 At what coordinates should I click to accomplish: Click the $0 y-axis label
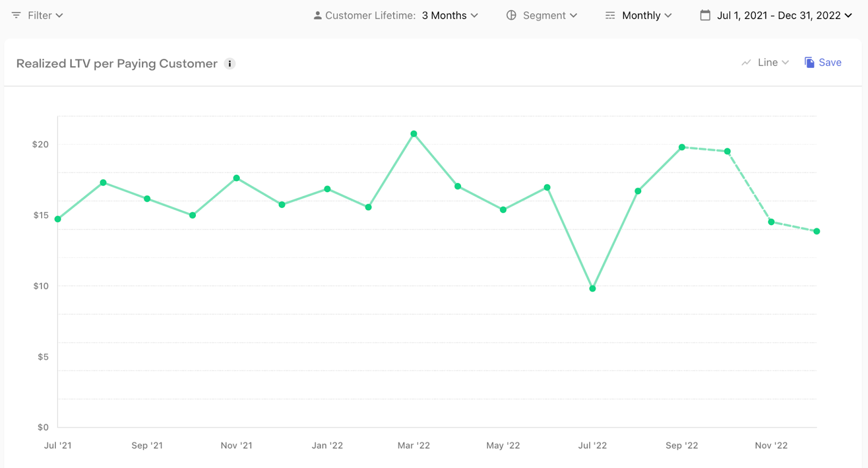(x=43, y=427)
